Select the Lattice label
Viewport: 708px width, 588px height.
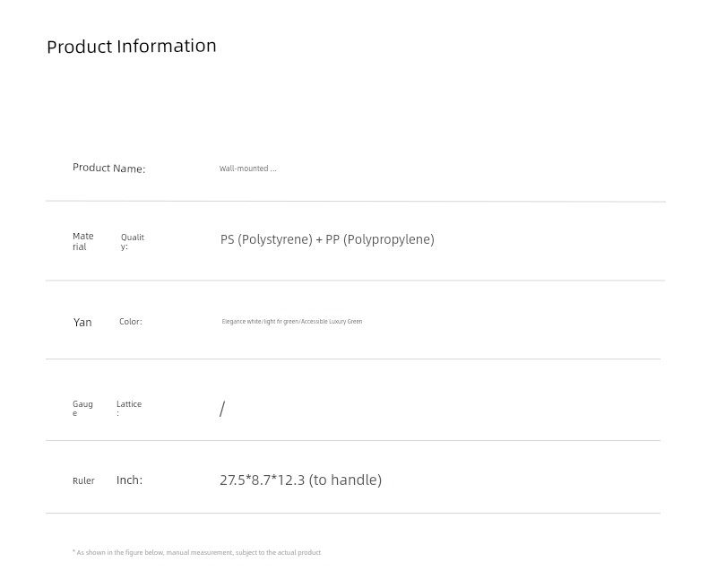[x=128, y=407]
